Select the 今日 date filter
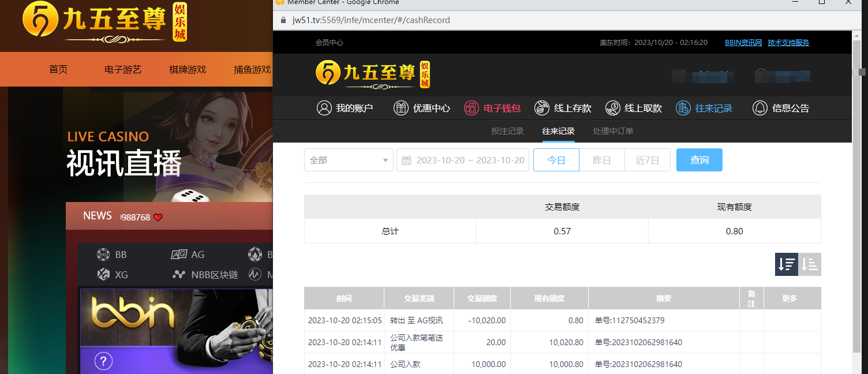 tap(556, 160)
